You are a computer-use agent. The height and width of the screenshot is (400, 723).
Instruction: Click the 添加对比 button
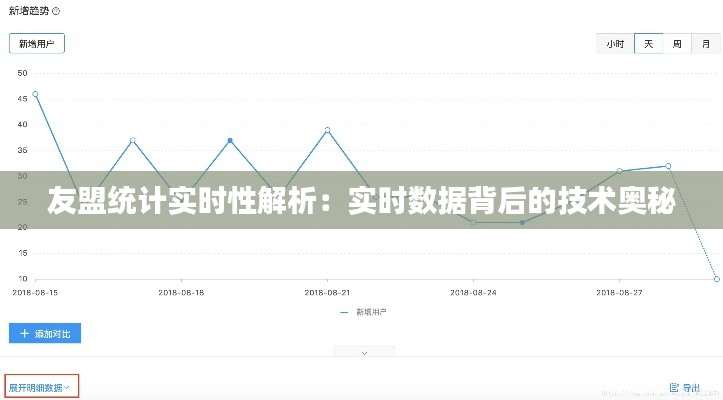[45, 333]
